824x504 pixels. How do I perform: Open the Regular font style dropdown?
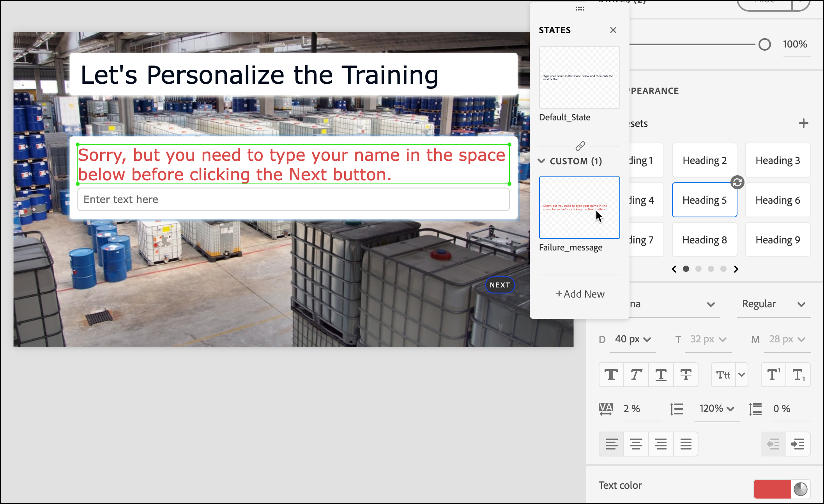[x=773, y=304]
